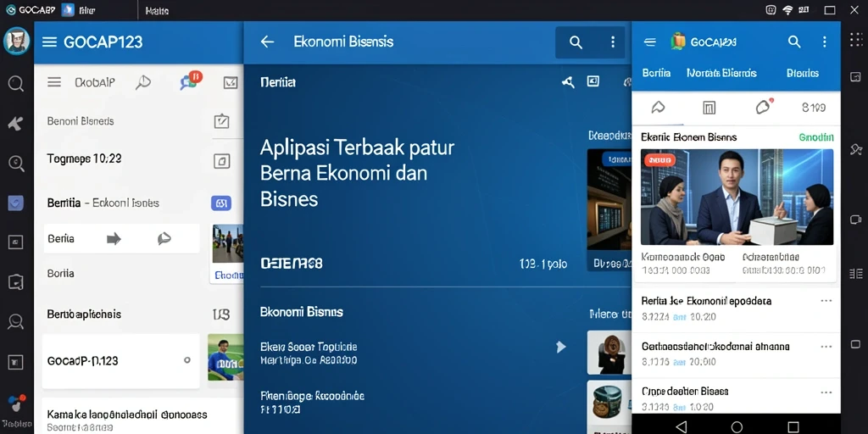Switch to the Bertita tab in right panel
The height and width of the screenshot is (434, 868).
pyautogui.click(x=656, y=73)
